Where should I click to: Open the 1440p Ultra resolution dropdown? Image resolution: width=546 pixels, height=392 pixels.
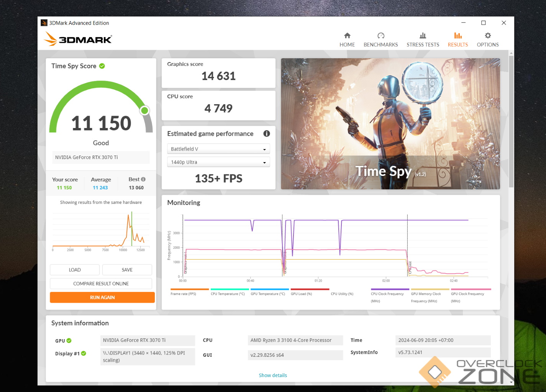point(218,162)
